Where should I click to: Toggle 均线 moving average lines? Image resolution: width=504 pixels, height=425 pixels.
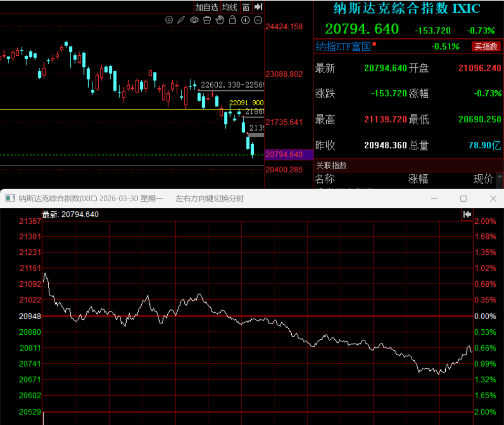tap(230, 7)
